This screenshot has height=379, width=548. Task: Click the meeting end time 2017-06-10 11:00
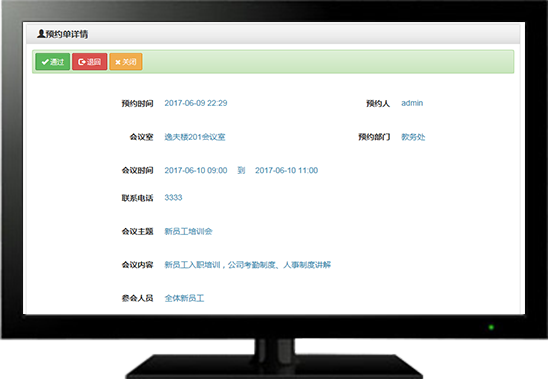(286, 170)
